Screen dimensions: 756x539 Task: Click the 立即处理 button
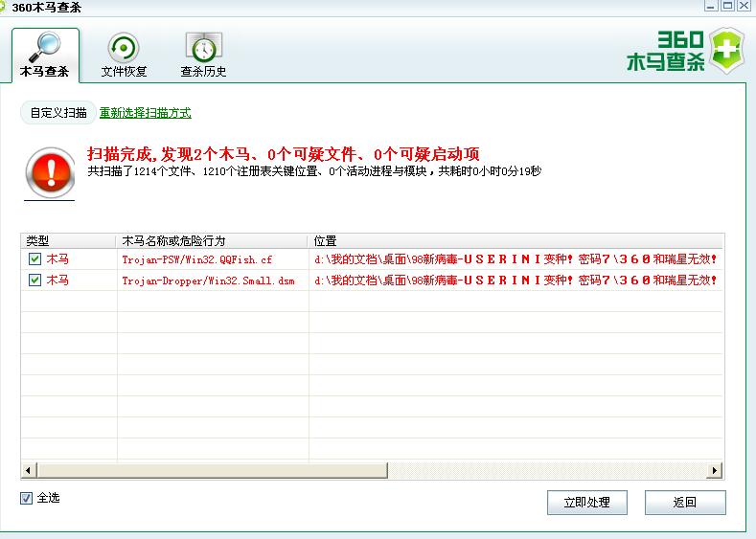[586, 503]
